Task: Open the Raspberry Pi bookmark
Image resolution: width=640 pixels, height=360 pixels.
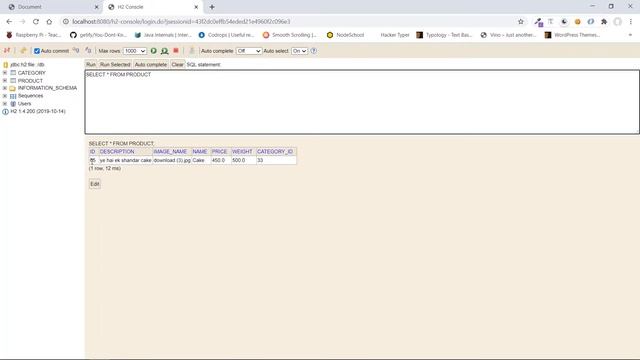Action: tap(33, 35)
